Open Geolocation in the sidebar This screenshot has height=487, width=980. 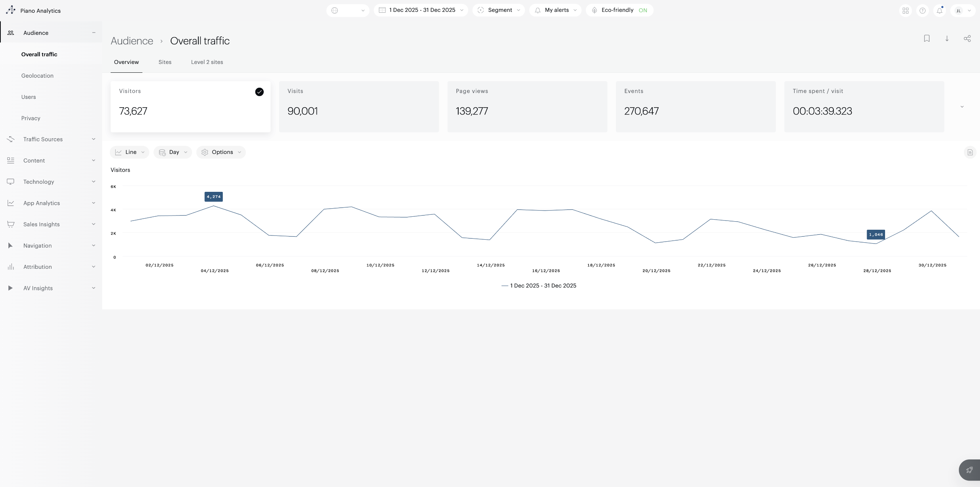(x=38, y=76)
